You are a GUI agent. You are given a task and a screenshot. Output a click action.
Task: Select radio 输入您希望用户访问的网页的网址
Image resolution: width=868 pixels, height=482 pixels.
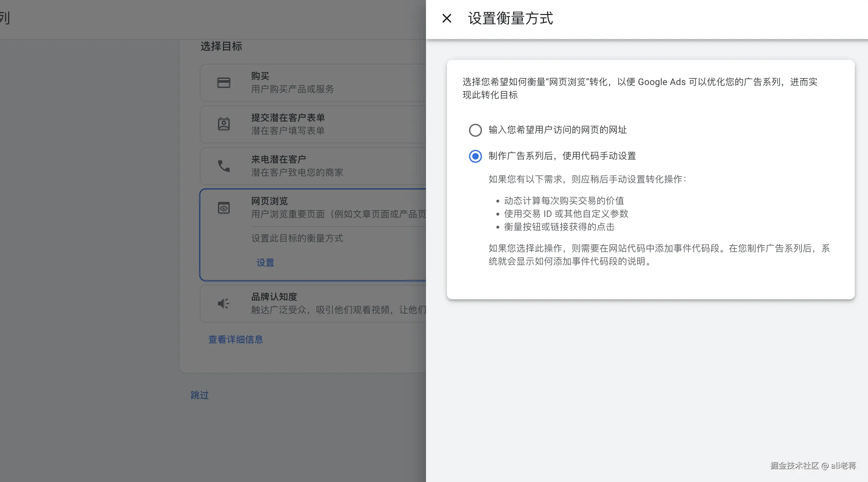[475, 130]
